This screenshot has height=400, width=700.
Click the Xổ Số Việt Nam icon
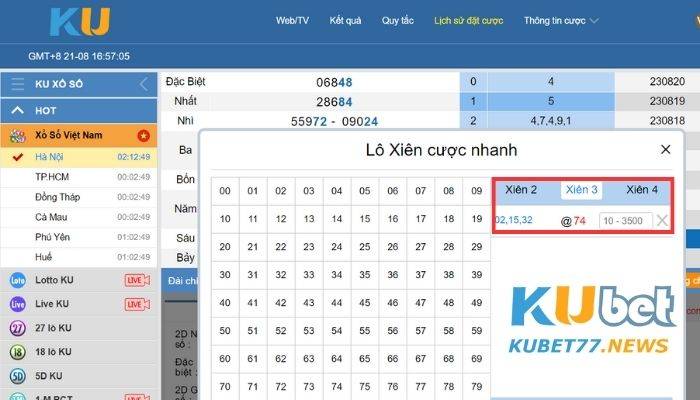point(17,135)
